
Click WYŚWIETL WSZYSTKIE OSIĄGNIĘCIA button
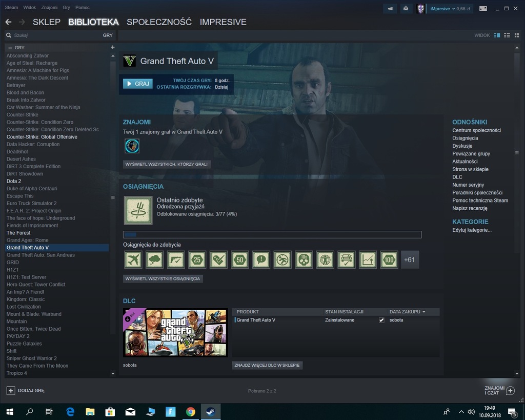[x=163, y=278]
